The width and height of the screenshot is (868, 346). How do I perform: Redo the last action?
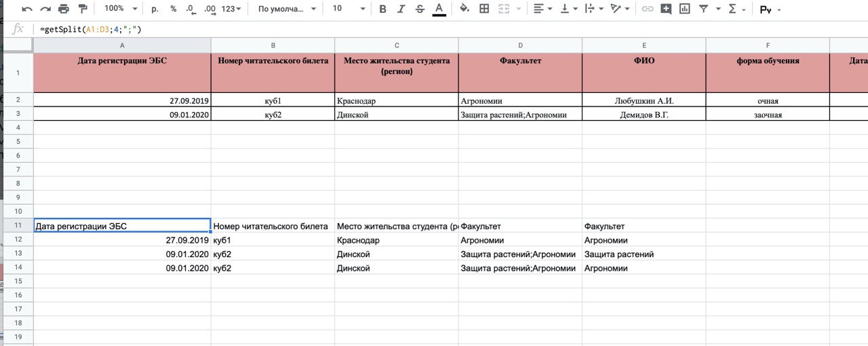[45, 9]
